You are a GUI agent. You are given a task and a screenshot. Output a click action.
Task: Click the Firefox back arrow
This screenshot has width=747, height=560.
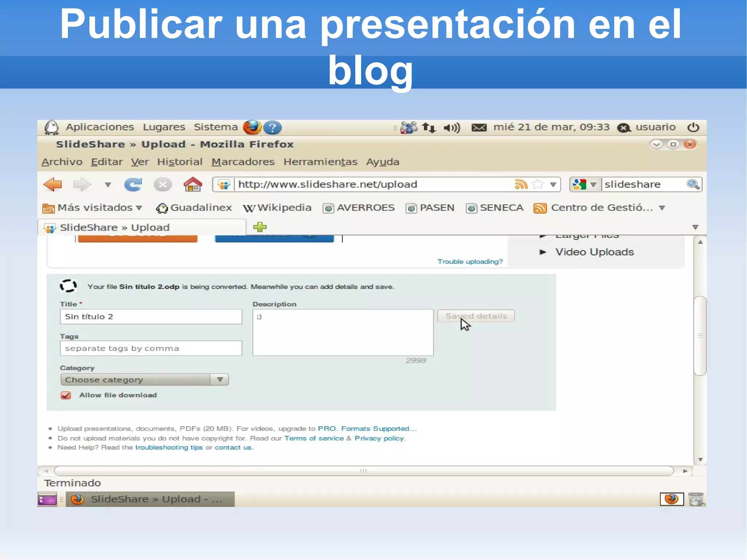[x=53, y=185]
